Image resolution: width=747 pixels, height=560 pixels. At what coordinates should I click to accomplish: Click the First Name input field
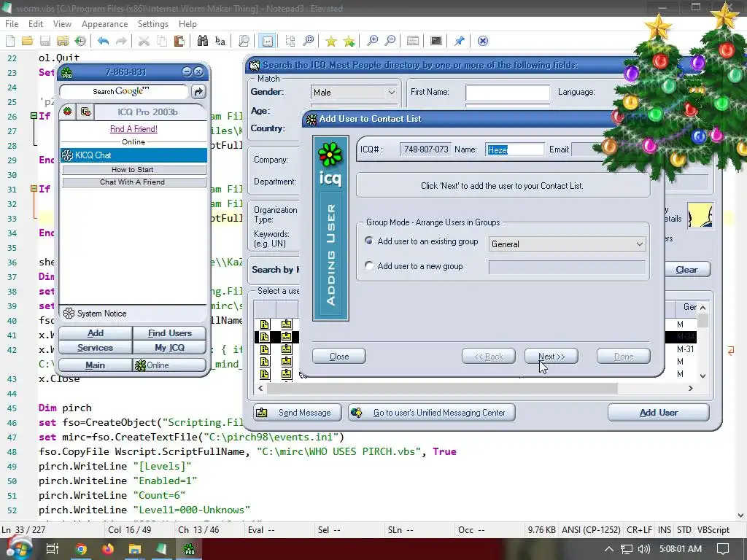click(x=508, y=93)
